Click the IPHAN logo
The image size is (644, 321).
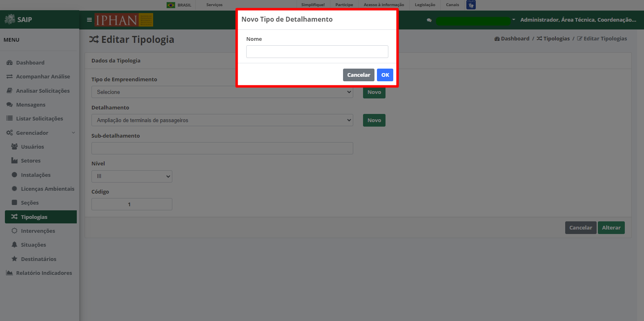pyautogui.click(x=124, y=20)
